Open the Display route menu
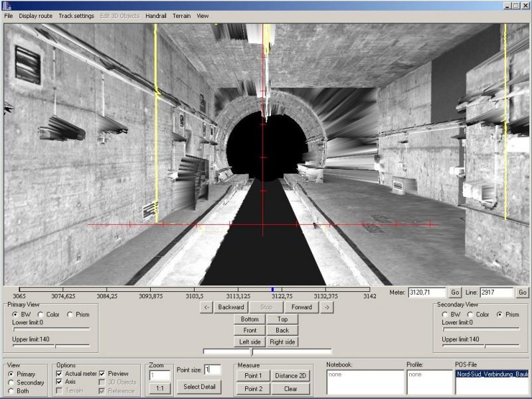 35,15
